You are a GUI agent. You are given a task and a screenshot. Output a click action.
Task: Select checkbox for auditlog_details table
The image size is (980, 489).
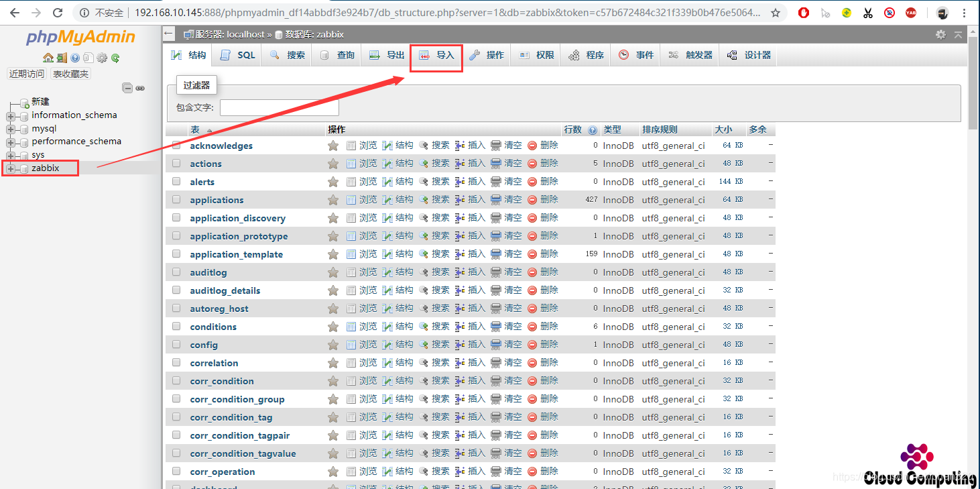(176, 290)
